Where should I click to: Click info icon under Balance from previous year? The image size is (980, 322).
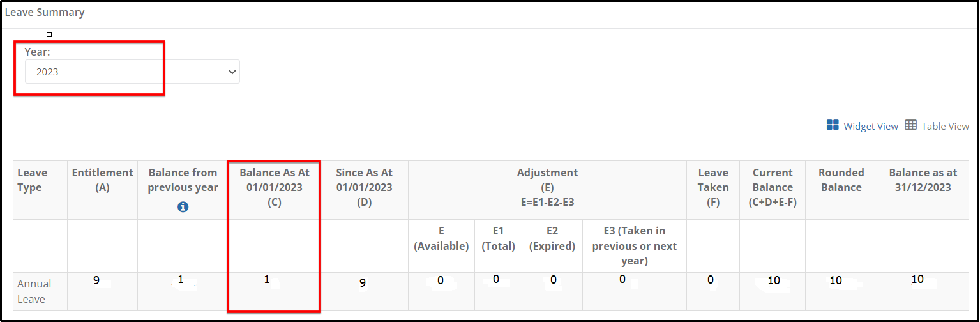point(183,206)
